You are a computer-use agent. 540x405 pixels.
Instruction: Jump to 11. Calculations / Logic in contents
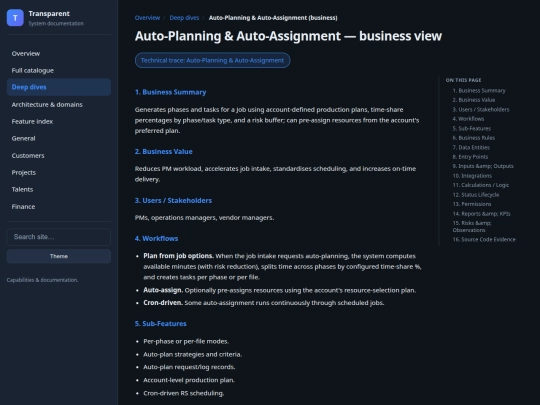click(x=481, y=185)
